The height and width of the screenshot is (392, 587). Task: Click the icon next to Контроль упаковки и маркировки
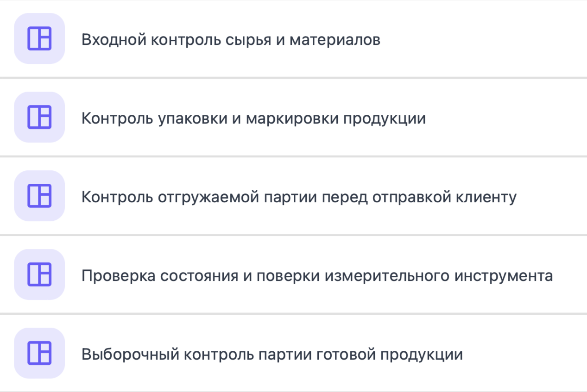[x=39, y=117]
